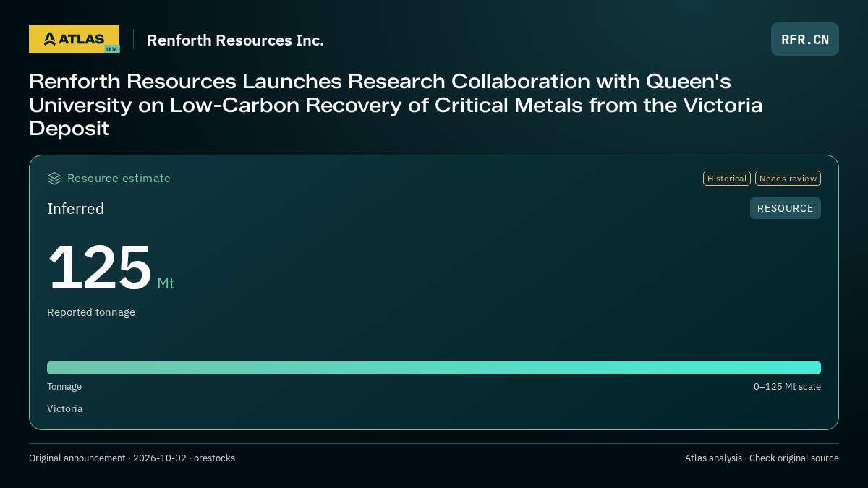Click the Inferred category label
The width and height of the screenshot is (868, 488).
point(75,209)
